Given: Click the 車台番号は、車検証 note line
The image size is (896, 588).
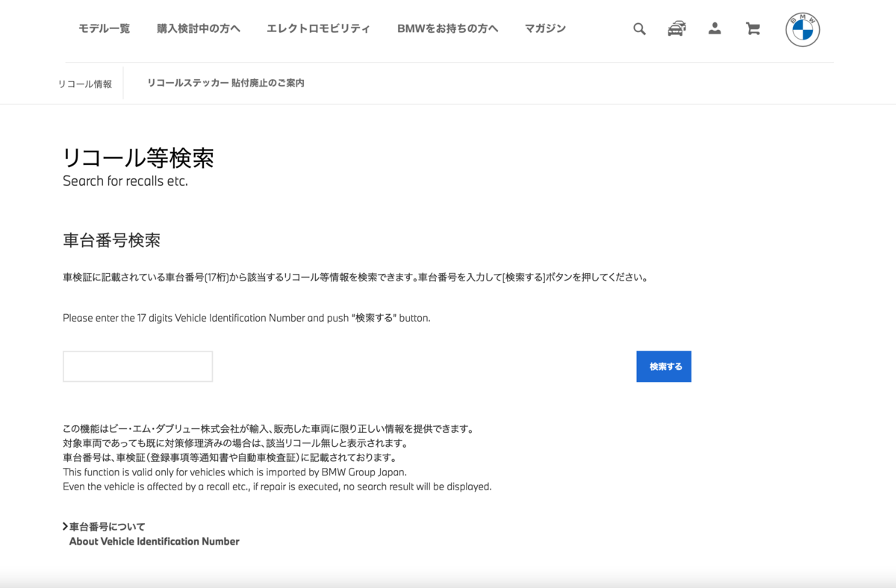Looking at the screenshot, I should tap(230, 457).
